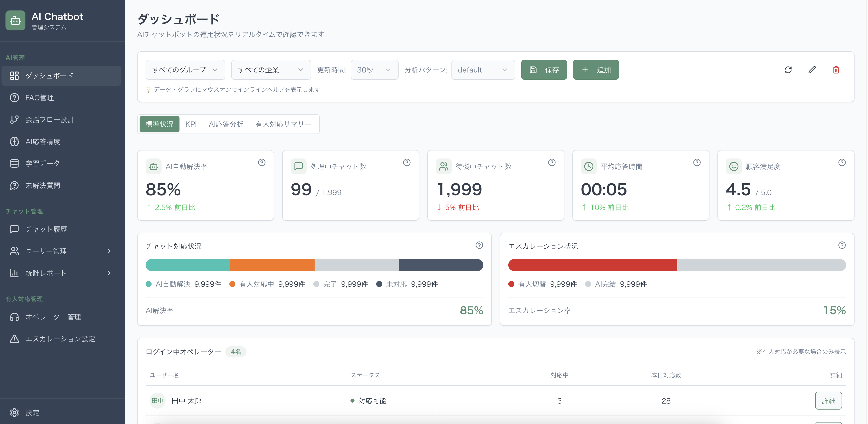Open the すべてのグループ dropdown
Screen dimensions: 868x424
click(x=185, y=70)
